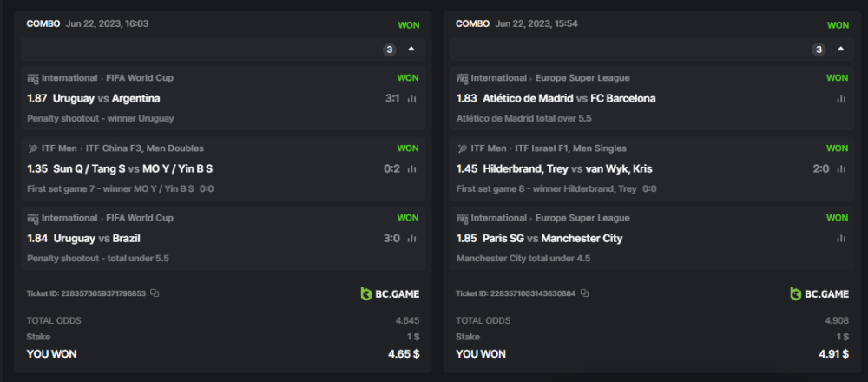Click the BC.GAME logo on right ticket
The height and width of the screenshot is (382, 868).
pos(819,293)
